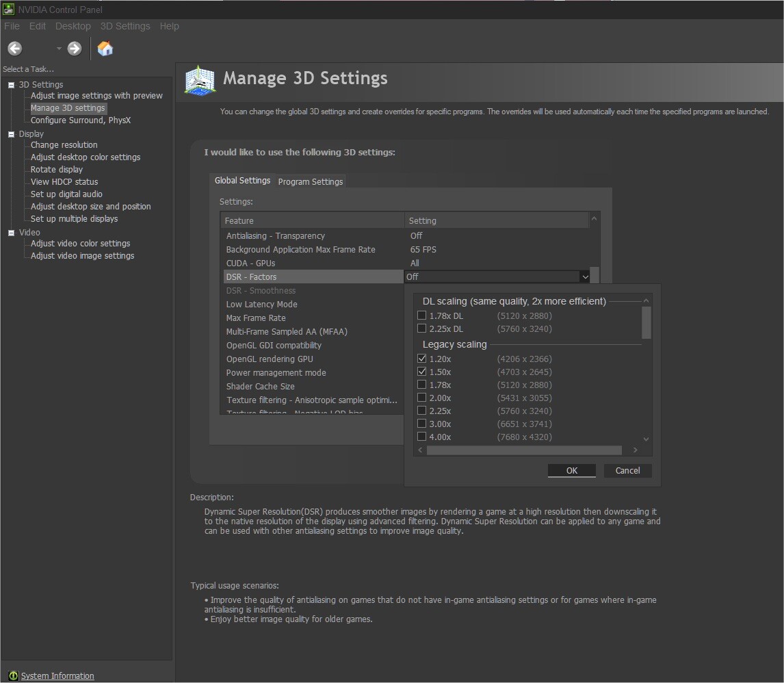Open Adjust image settings with preview
Image resolution: width=784 pixels, height=683 pixels.
[x=96, y=96]
